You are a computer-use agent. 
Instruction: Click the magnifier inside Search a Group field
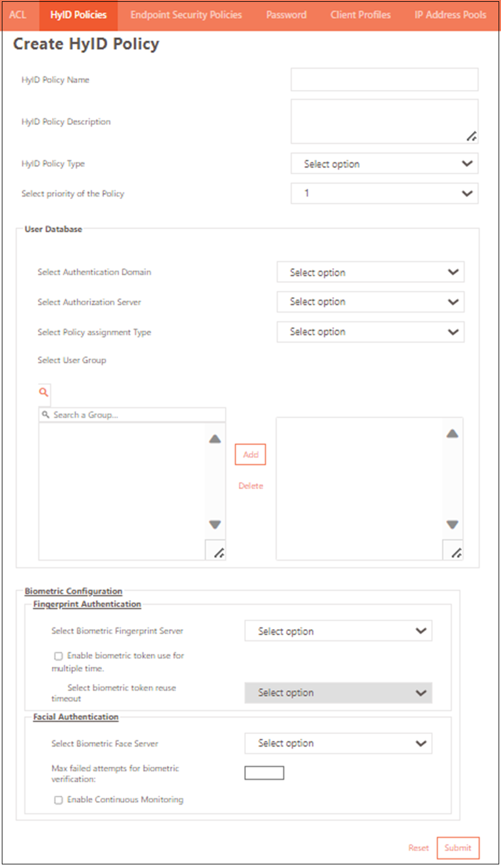point(46,415)
